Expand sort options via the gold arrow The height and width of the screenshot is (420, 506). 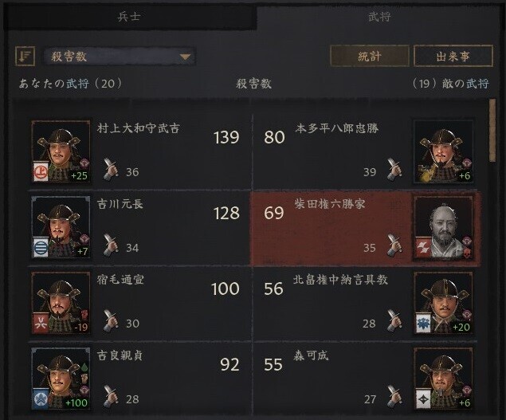click(185, 57)
